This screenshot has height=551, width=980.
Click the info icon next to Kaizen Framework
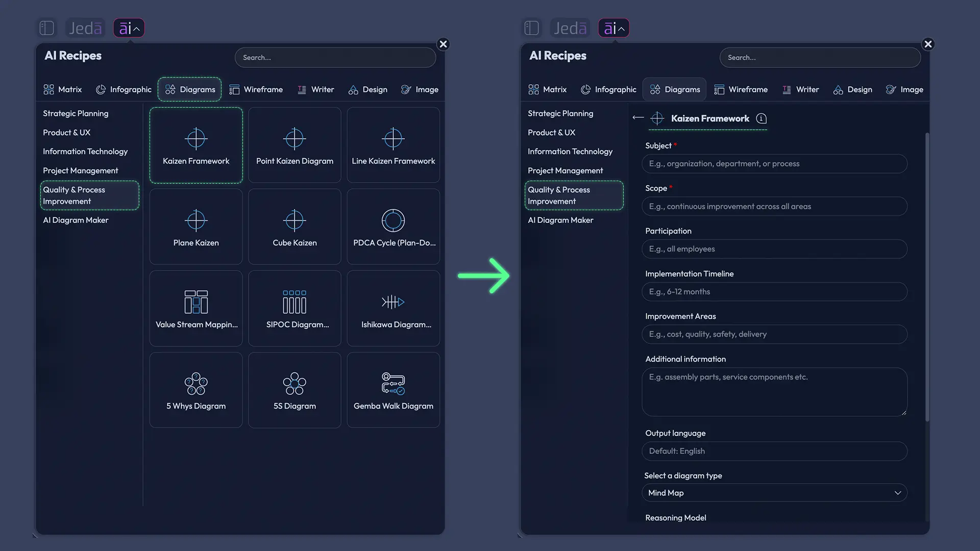point(761,118)
